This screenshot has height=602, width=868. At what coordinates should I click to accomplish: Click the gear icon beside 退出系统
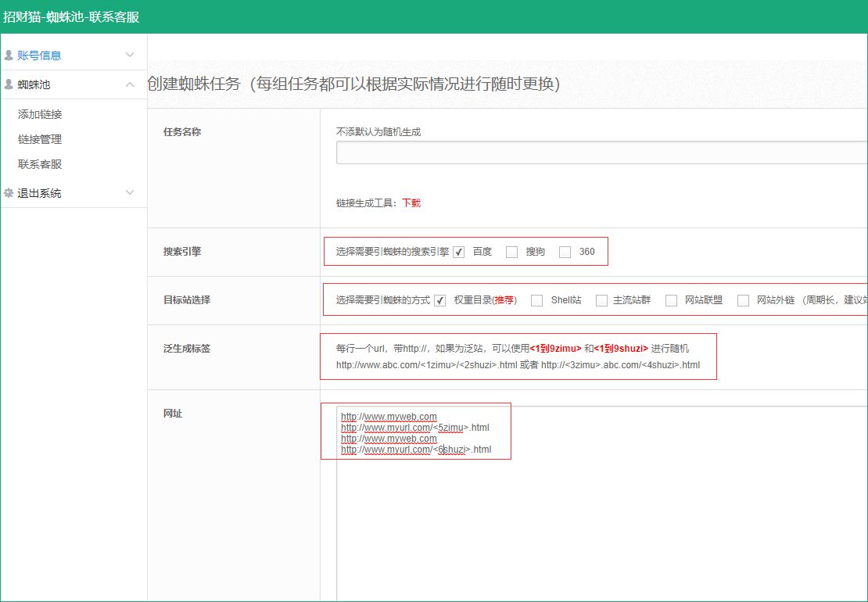(9, 193)
